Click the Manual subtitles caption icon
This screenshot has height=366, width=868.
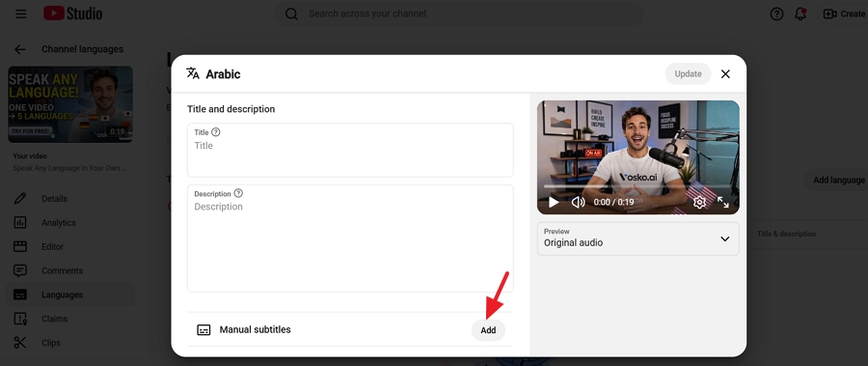click(203, 330)
